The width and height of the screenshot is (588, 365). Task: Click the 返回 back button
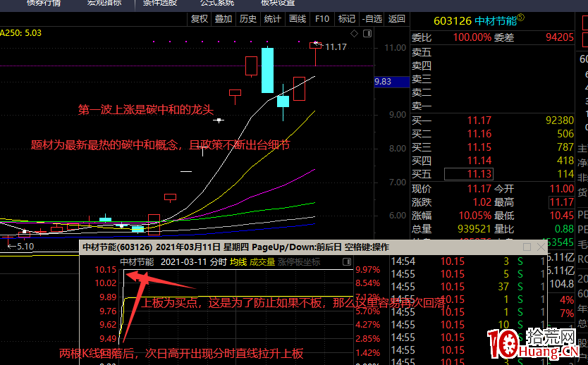tap(396, 19)
